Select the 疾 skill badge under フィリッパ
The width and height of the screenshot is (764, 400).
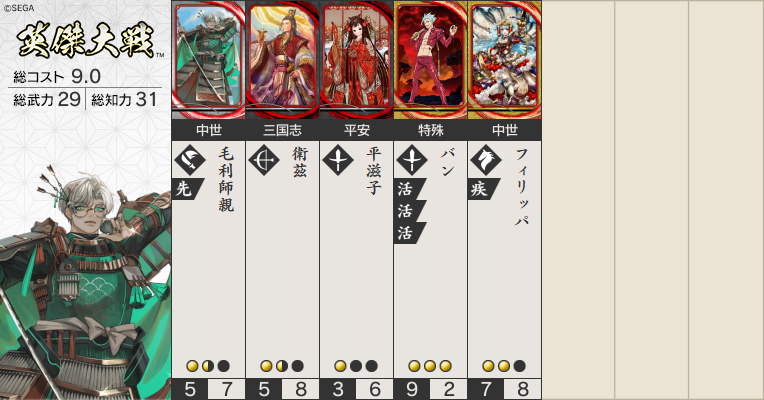tap(483, 189)
